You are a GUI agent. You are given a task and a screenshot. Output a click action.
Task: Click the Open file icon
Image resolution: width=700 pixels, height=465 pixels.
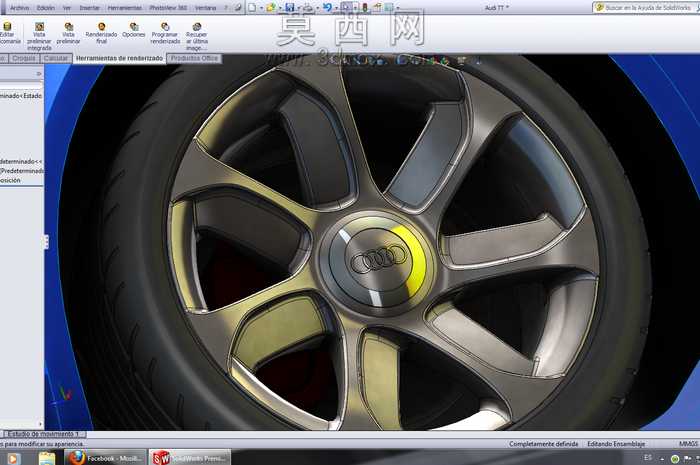point(271,7)
